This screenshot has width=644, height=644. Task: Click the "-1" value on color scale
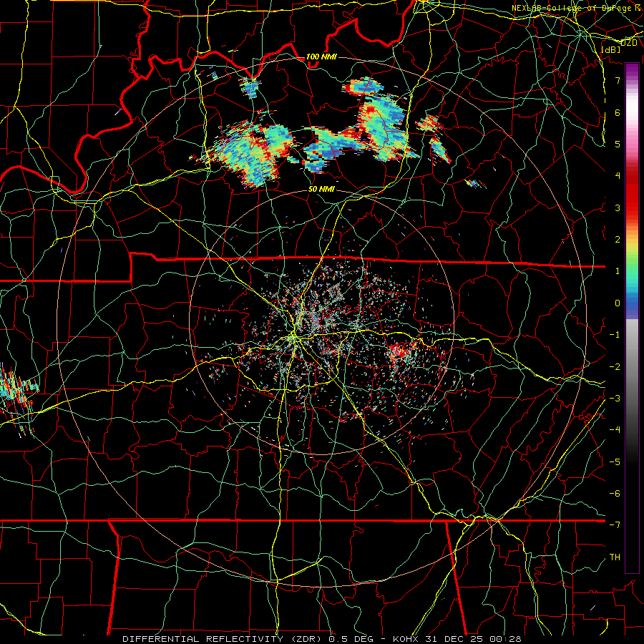[615, 335]
